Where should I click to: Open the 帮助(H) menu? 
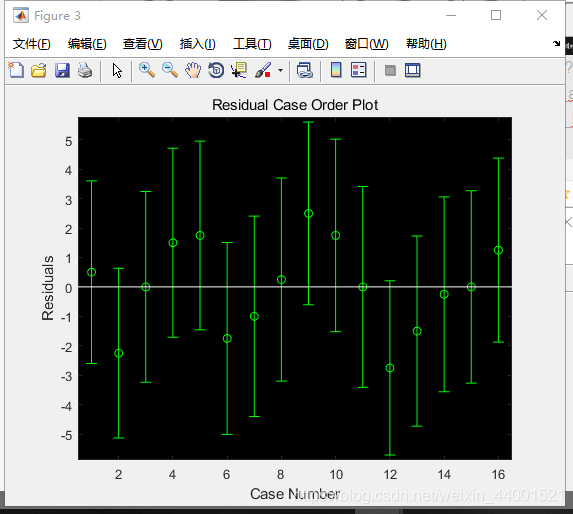426,44
